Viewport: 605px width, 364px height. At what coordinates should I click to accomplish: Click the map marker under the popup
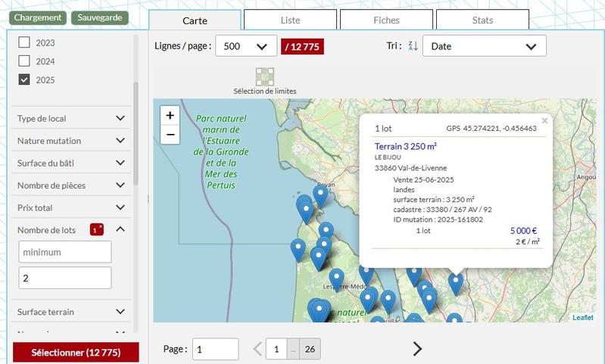[455, 282]
